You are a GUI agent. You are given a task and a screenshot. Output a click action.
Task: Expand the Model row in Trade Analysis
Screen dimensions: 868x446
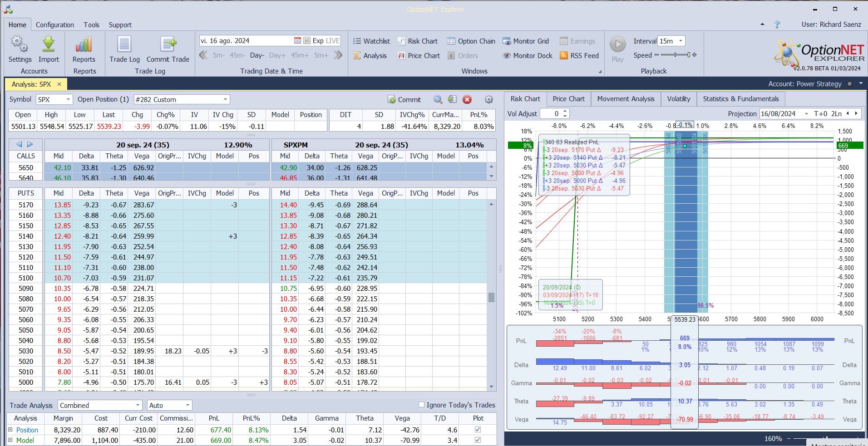click(10, 440)
